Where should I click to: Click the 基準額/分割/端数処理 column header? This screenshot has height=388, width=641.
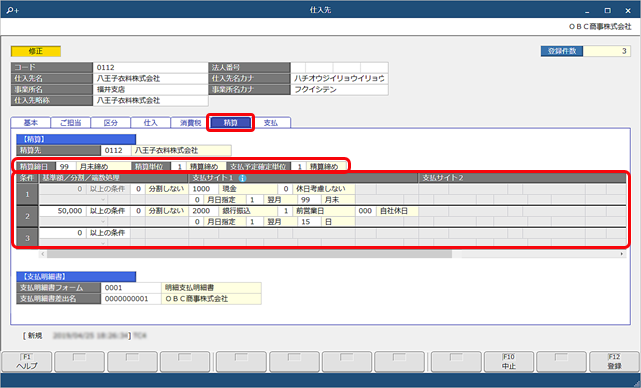click(x=113, y=178)
